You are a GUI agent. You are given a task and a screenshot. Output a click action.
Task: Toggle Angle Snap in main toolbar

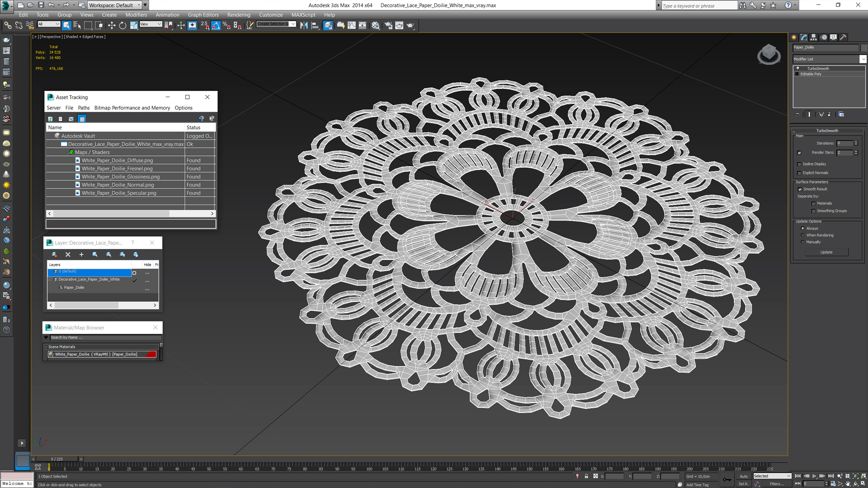(x=216, y=26)
